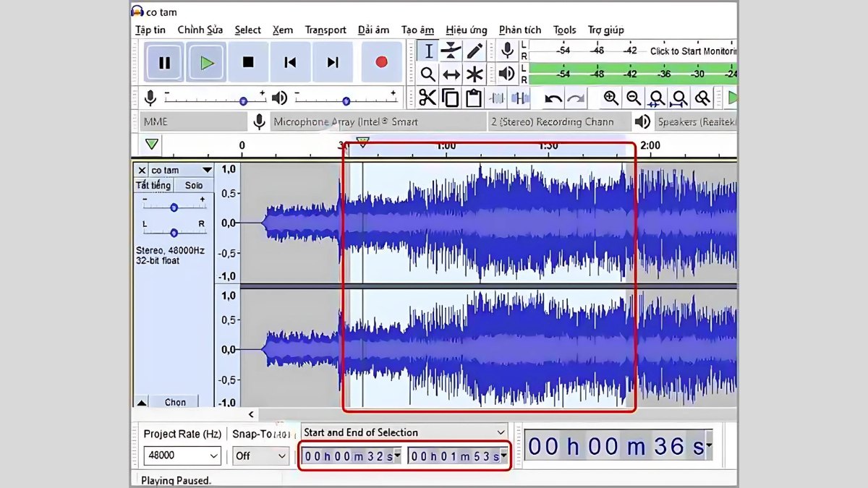Start recording with the red Record button
The width and height of the screenshot is (868, 488).
[x=381, y=62]
